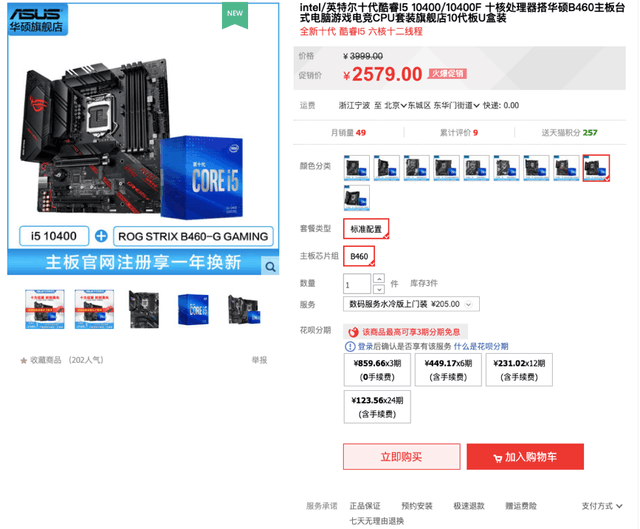
Task: Select the sixth color variant thumbnail
Action: click(507, 168)
